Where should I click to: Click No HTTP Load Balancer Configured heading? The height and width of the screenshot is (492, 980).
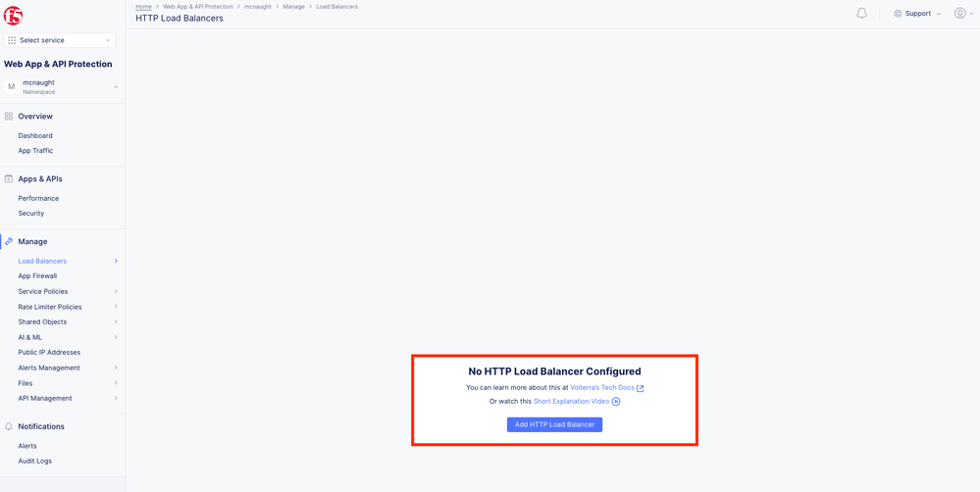click(554, 371)
